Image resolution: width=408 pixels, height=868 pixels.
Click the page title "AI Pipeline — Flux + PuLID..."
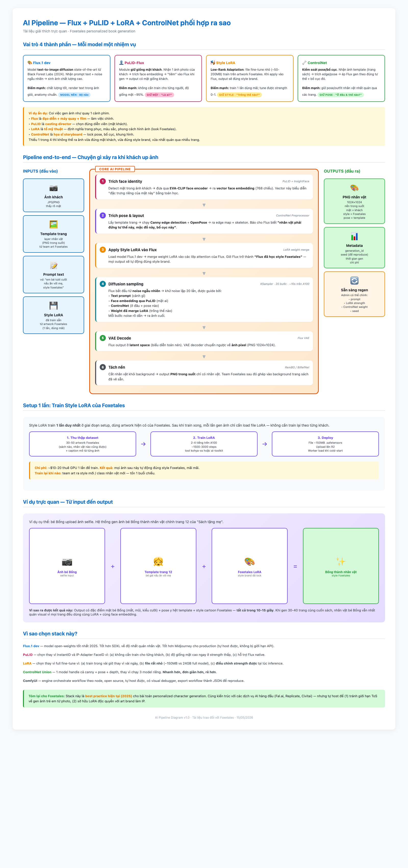click(x=126, y=23)
